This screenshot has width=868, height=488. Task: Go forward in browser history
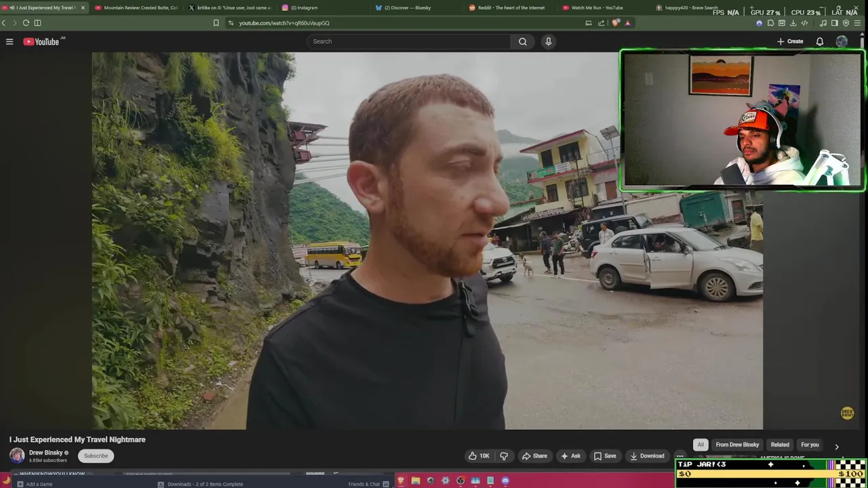click(14, 22)
